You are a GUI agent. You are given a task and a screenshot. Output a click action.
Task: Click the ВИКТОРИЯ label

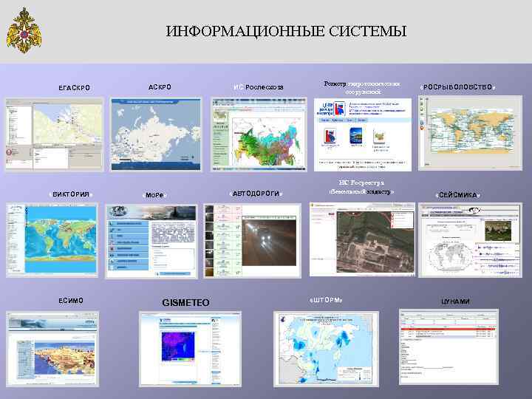[x=71, y=194]
